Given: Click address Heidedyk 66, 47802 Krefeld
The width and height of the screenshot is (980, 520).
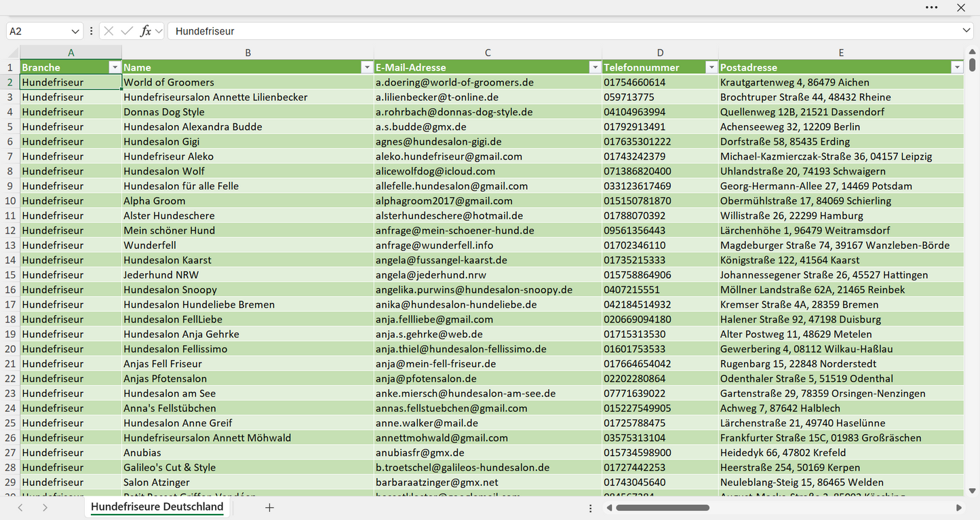Looking at the screenshot, I should pos(841,453).
